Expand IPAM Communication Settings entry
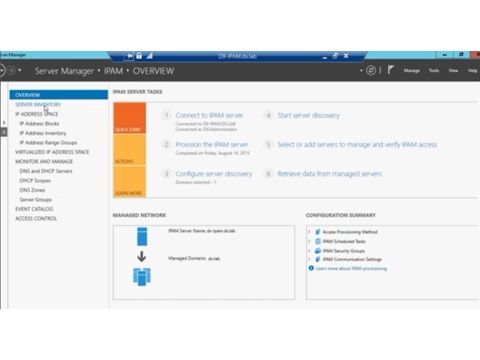 coord(309,259)
